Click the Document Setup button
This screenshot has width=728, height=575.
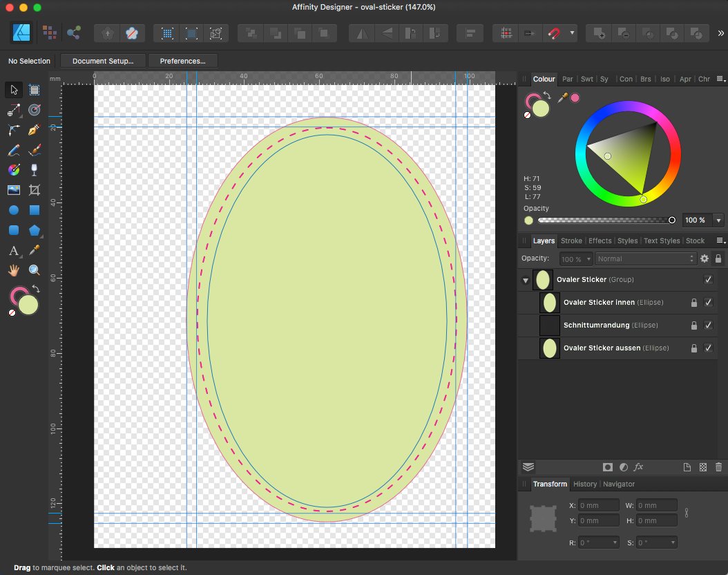103,61
